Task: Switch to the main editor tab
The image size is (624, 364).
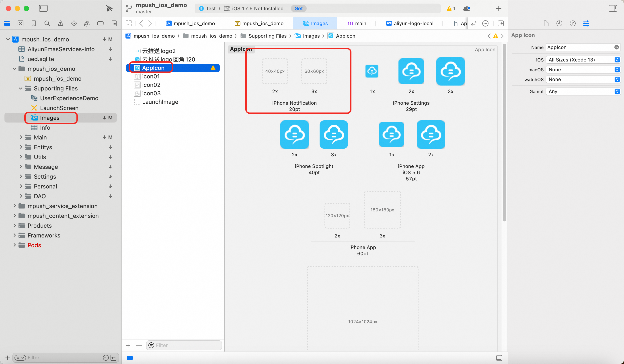Action: (x=357, y=24)
